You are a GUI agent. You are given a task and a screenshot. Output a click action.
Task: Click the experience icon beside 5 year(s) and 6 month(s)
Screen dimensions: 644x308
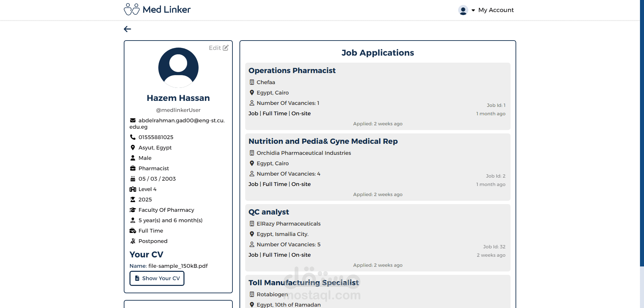[x=133, y=220]
